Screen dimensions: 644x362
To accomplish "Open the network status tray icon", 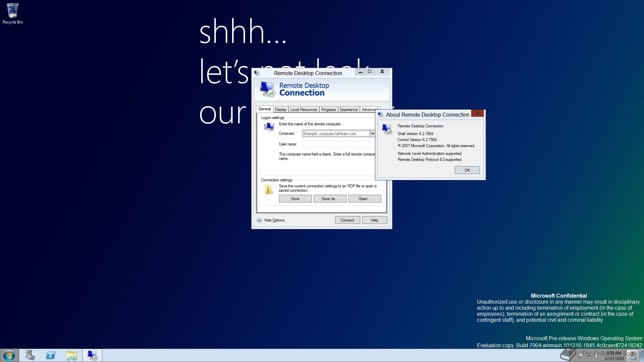I will [589, 356].
